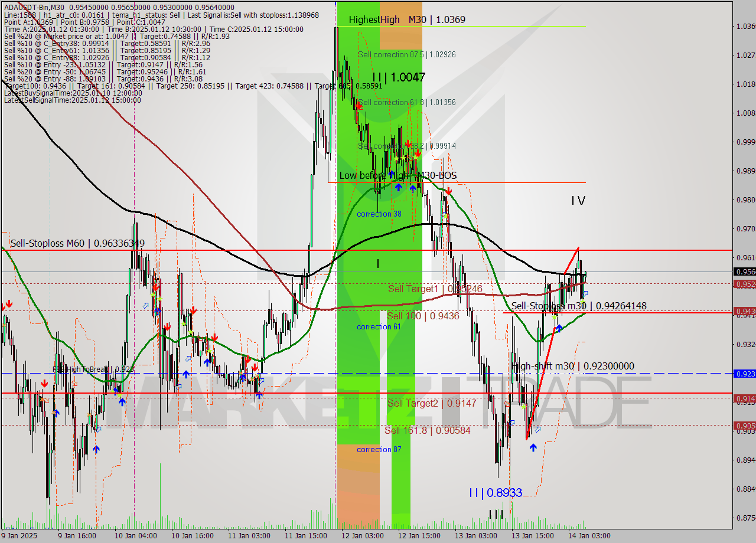This screenshot has height=543, width=756.
Task: Click the 14 Jan 03:00 time axis label
Action: pos(589,536)
